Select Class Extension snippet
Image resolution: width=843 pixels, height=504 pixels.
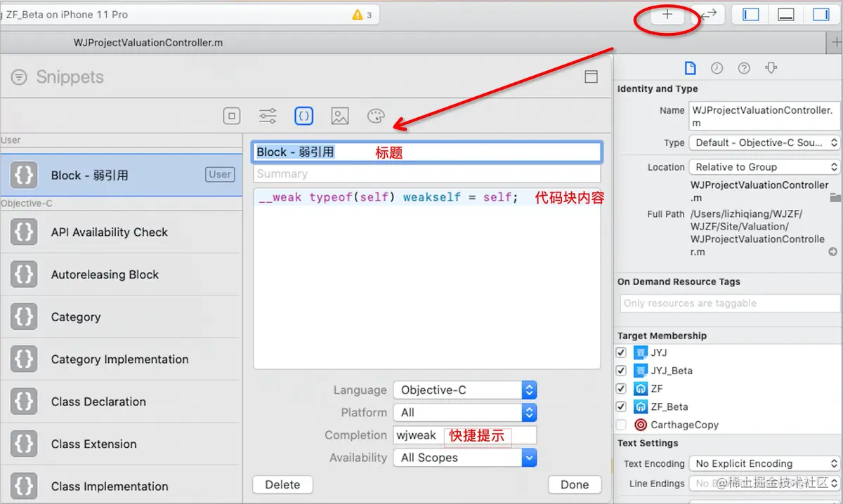121,444
